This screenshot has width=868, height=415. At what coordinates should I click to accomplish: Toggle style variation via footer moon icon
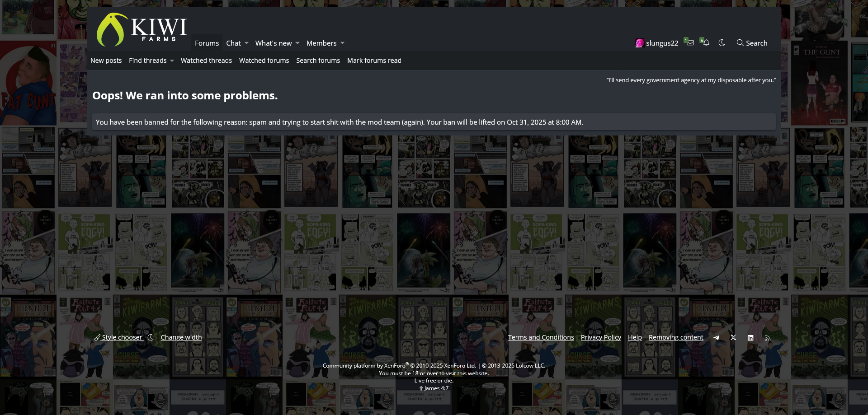click(151, 338)
